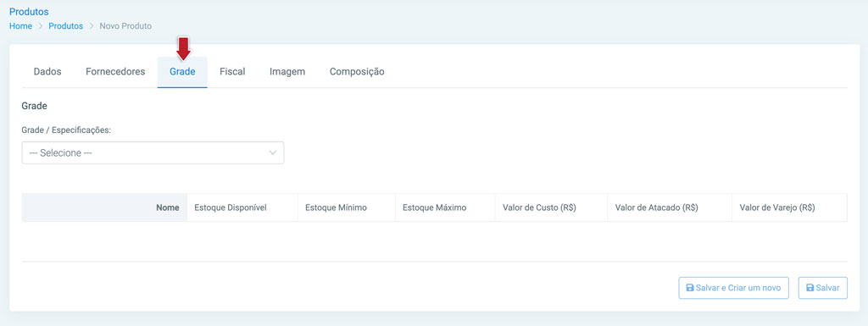Open the Fornecedores tab

pyautogui.click(x=115, y=72)
